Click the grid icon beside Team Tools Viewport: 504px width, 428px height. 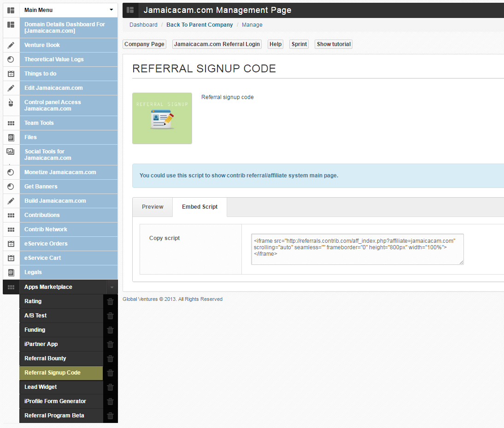11,123
